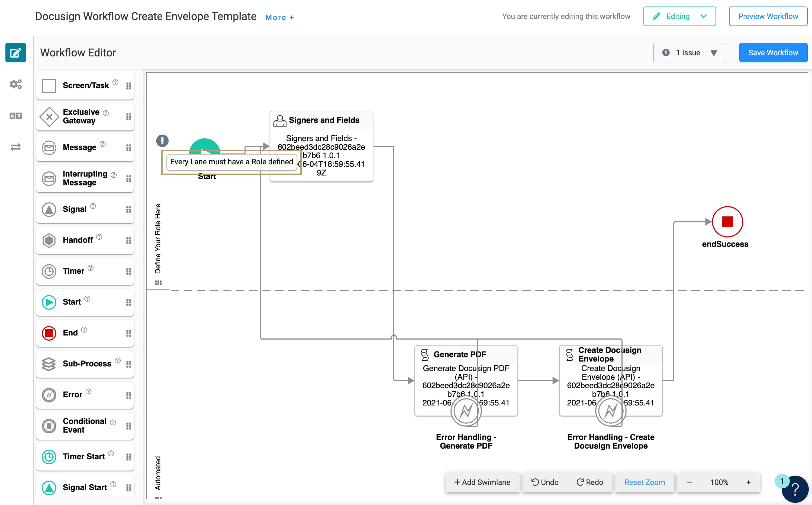Screen dimensions: 812x505
Task: Click the endSuccess red end event
Action: tap(727, 222)
